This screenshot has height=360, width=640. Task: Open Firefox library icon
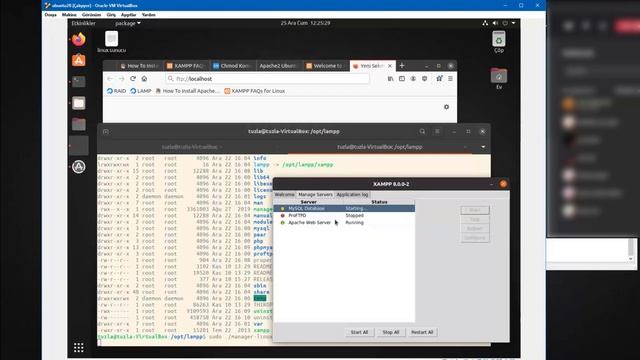[391, 78]
